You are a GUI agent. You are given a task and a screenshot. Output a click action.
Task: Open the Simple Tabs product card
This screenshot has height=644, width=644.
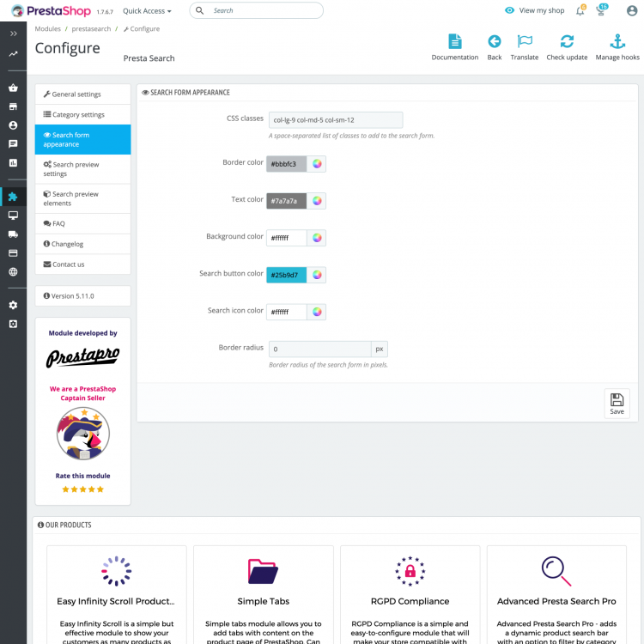click(264, 595)
